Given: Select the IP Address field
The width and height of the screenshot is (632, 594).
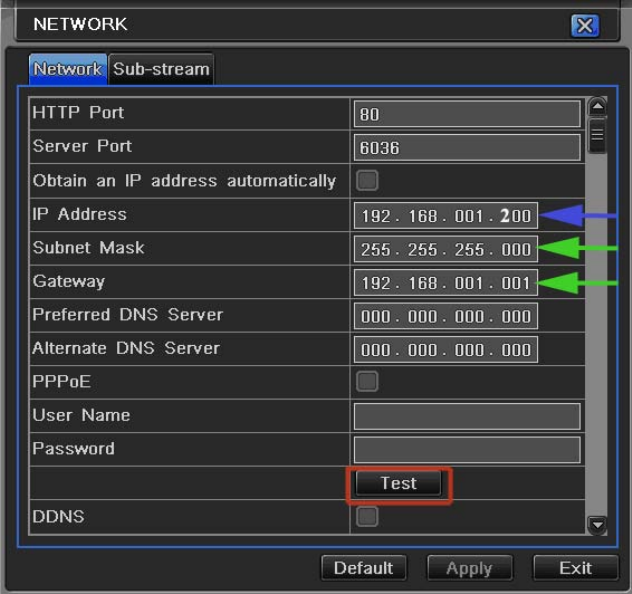Looking at the screenshot, I should tap(446, 215).
